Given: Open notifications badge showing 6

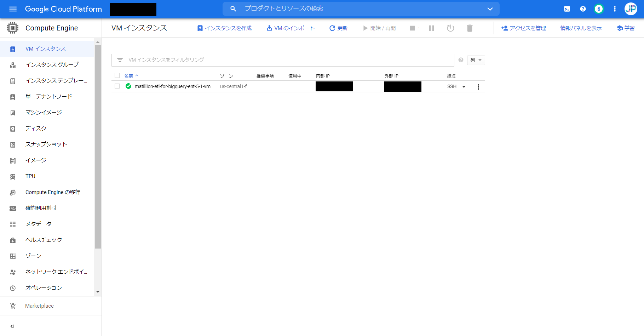Looking at the screenshot, I should coord(599,9).
